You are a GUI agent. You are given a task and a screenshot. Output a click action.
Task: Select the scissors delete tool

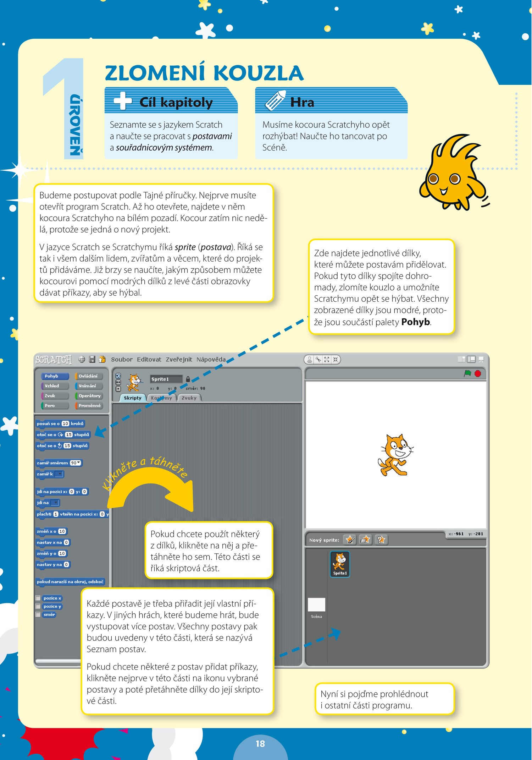pos(318,360)
